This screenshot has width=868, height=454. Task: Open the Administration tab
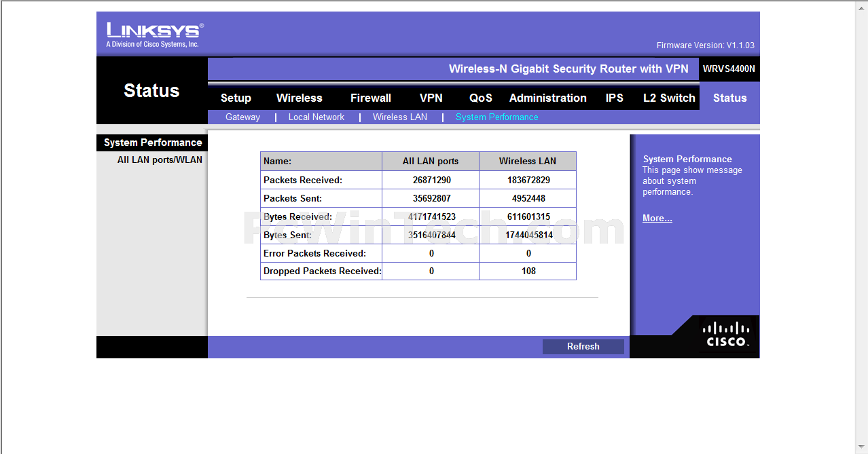(548, 98)
